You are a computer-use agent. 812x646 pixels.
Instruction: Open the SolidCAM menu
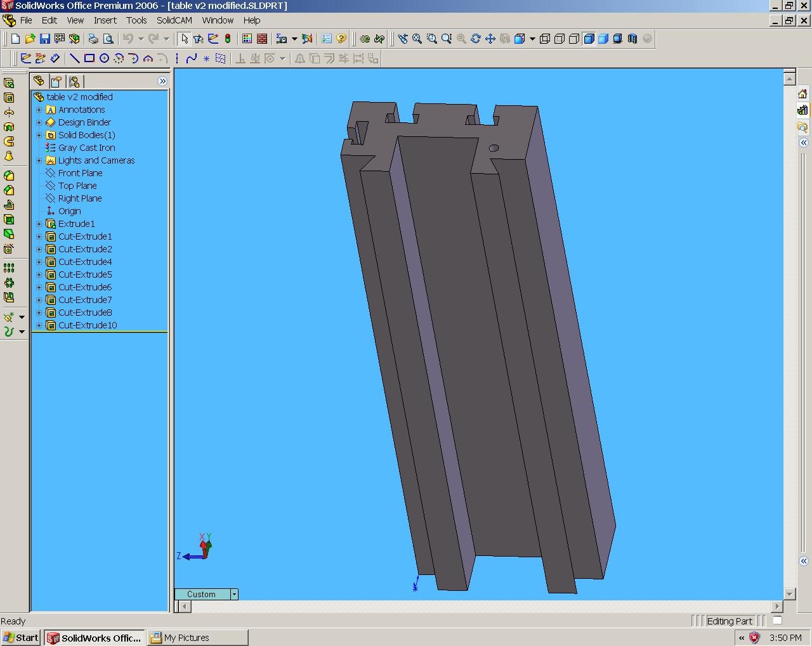pos(174,20)
